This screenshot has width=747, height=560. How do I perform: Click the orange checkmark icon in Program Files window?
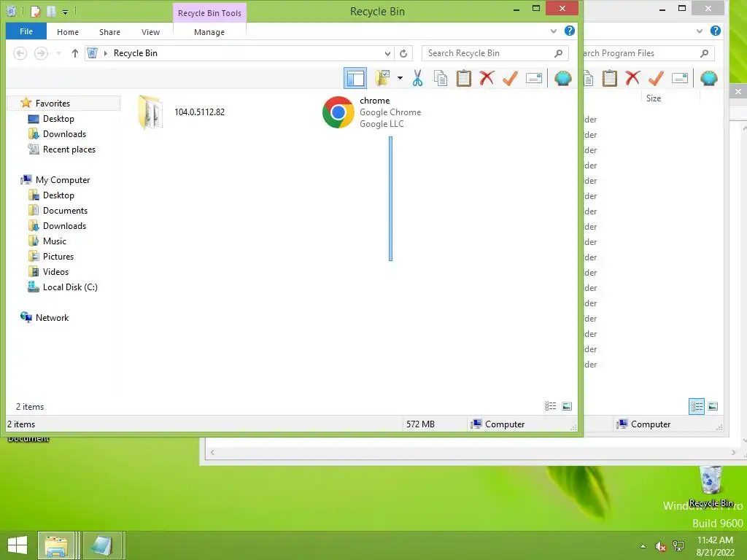(656, 78)
